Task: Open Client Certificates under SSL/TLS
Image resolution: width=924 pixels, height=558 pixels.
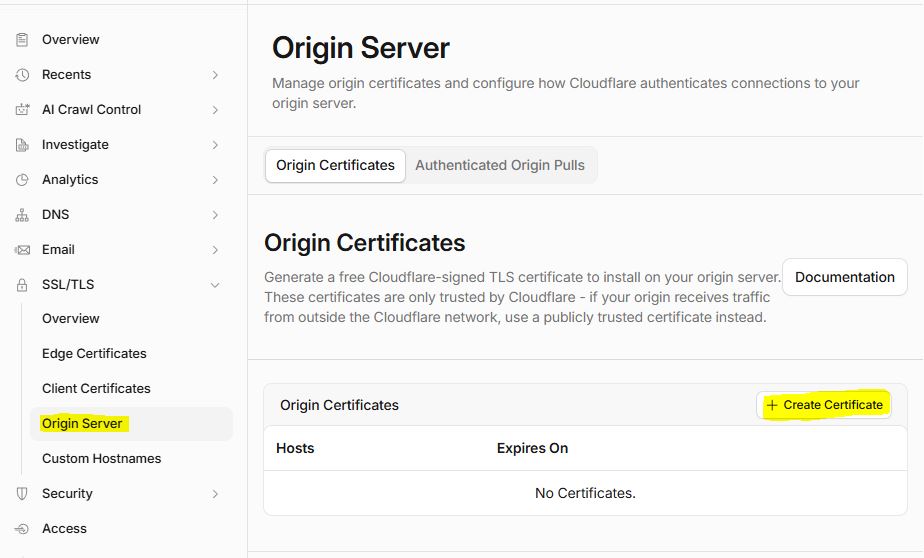Action: click(96, 389)
